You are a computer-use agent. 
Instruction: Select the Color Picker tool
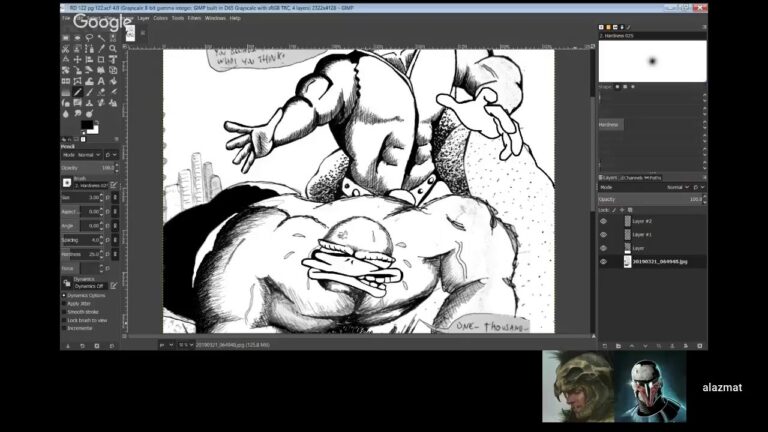[101, 48]
